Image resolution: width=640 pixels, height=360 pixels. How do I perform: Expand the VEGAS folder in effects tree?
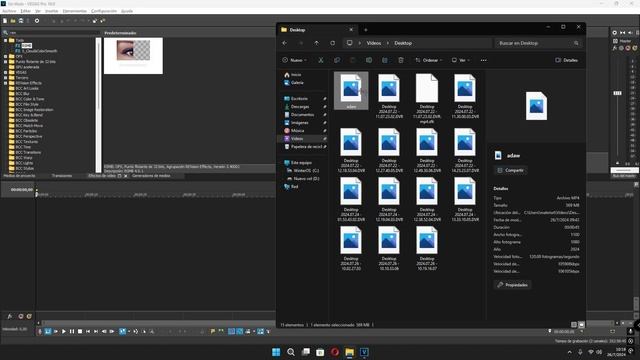pyautogui.click(x=6, y=72)
